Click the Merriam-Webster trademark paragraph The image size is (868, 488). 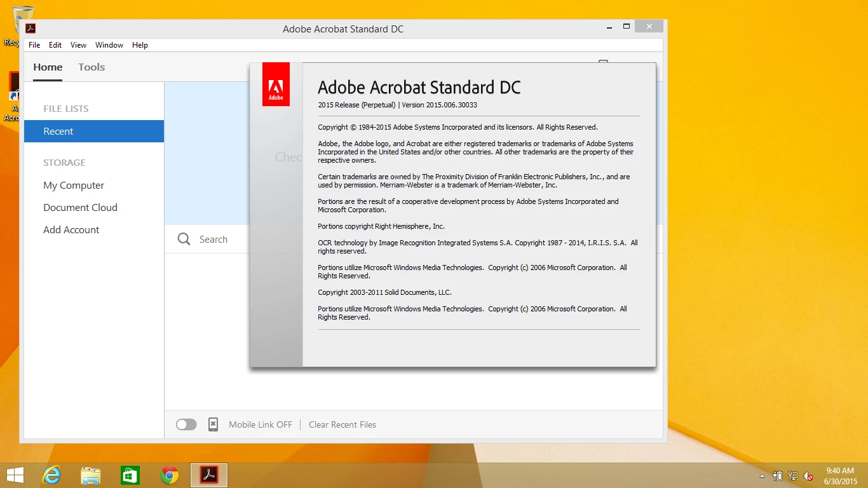click(474, 180)
